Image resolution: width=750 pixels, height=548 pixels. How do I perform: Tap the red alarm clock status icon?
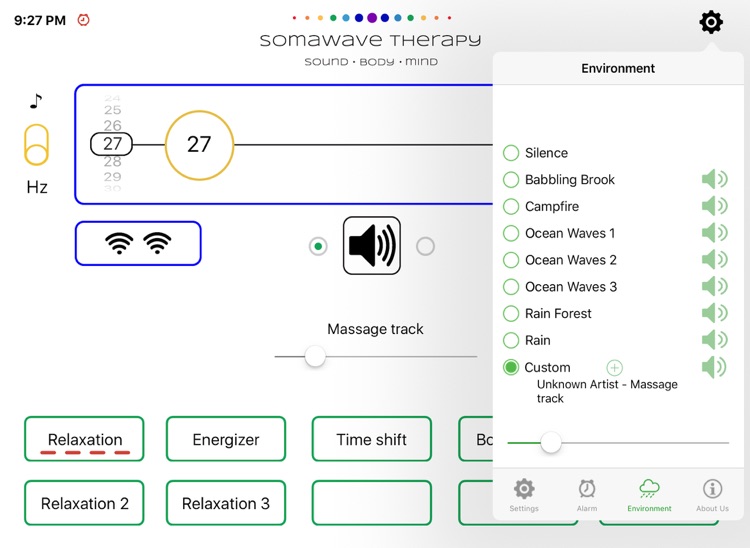click(x=84, y=20)
